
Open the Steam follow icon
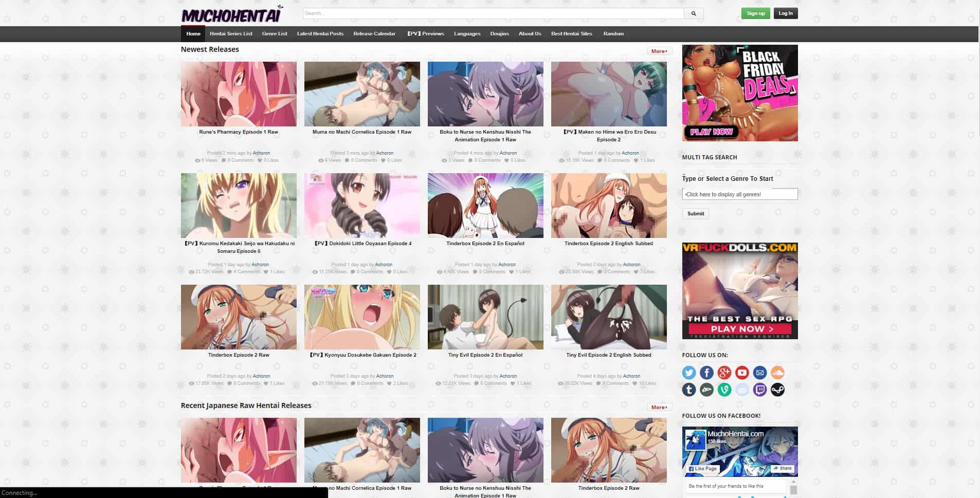pos(777,390)
